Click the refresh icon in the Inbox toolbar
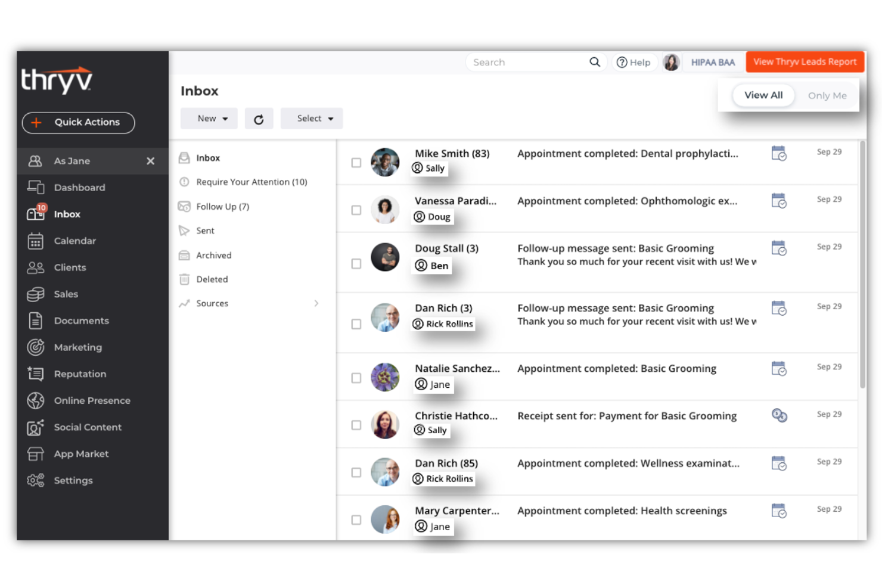 click(259, 118)
